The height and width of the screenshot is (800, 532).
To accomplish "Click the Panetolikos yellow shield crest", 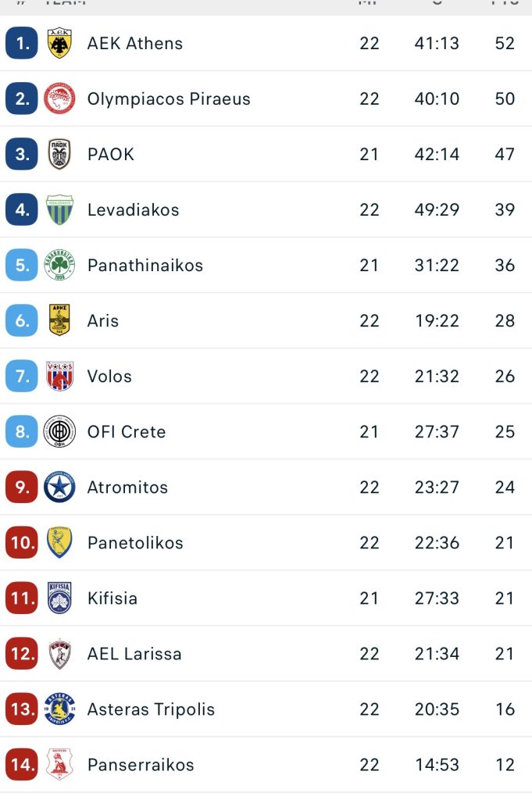I will click(59, 543).
